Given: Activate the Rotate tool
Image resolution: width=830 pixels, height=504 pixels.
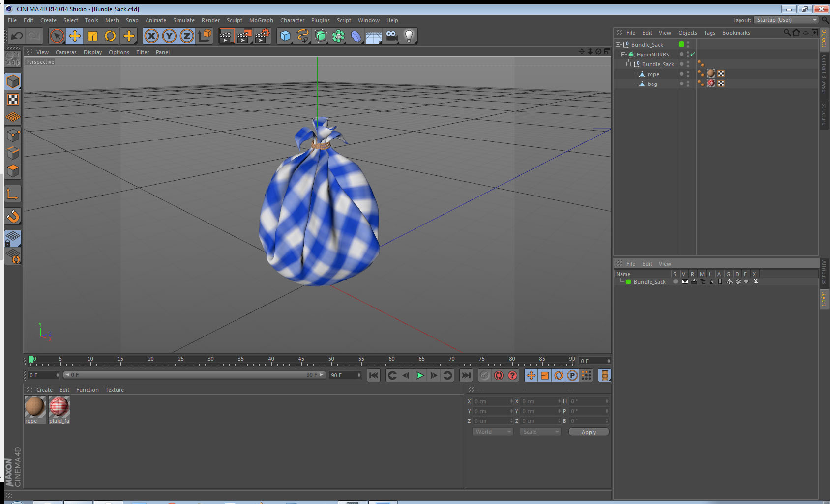Looking at the screenshot, I should [111, 36].
